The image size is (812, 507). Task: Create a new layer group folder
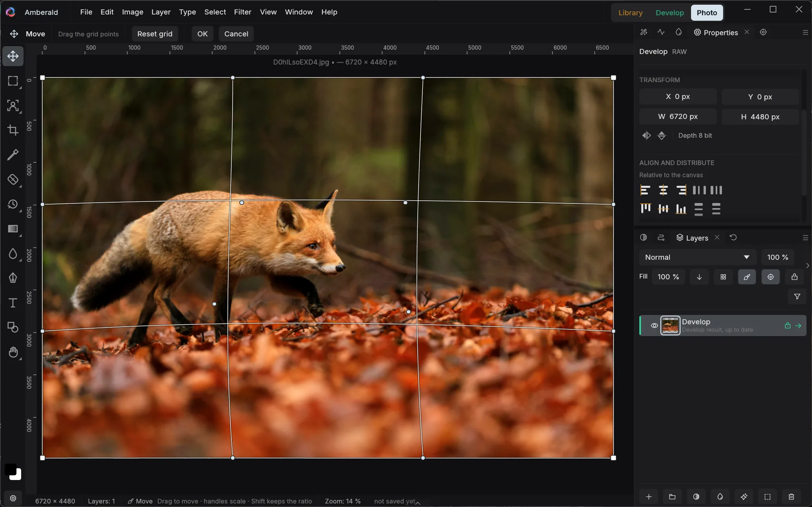672,496
